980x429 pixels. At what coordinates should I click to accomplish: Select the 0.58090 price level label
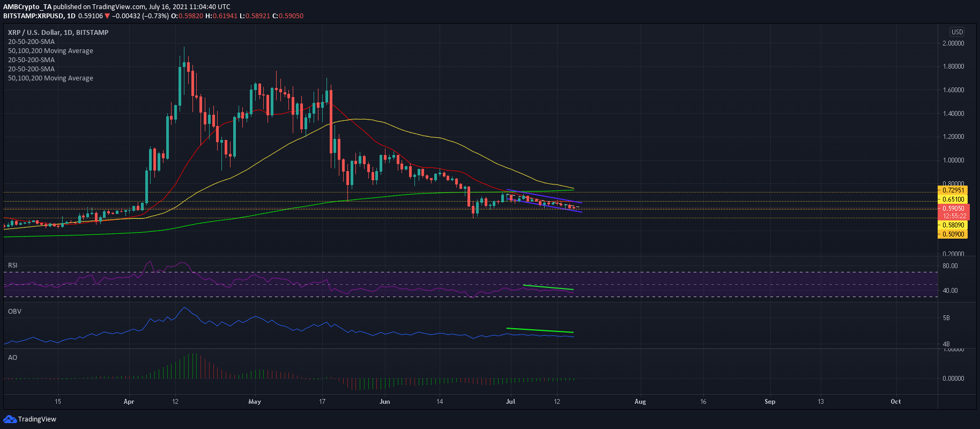[953, 225]
